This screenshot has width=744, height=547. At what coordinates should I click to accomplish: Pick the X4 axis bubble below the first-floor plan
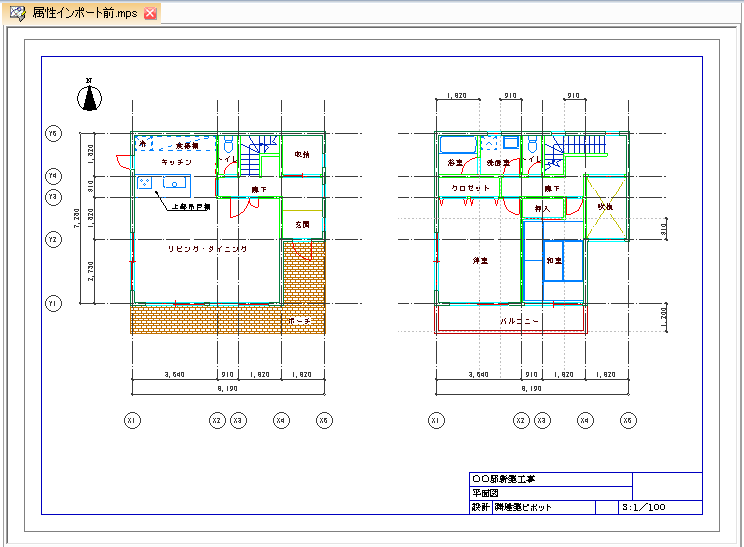point(281,420)
